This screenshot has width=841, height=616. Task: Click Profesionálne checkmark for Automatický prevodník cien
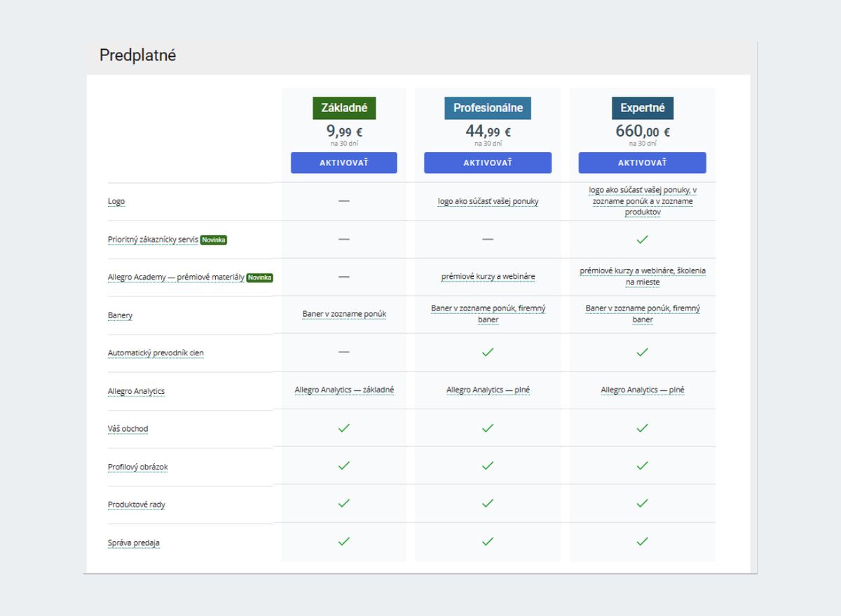point(488,353)
